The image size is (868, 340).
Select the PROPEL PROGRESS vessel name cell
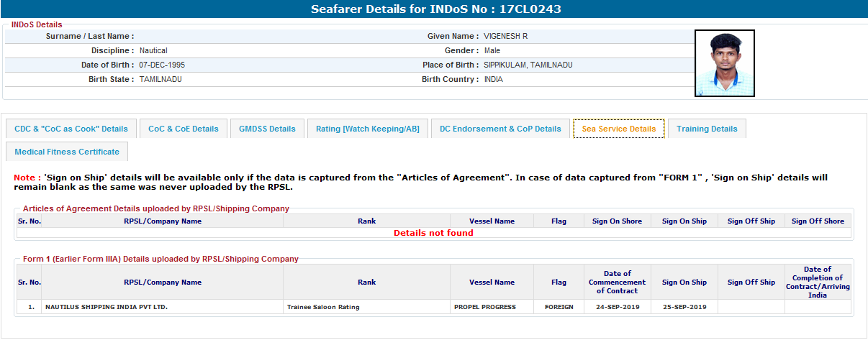[484, 307]
